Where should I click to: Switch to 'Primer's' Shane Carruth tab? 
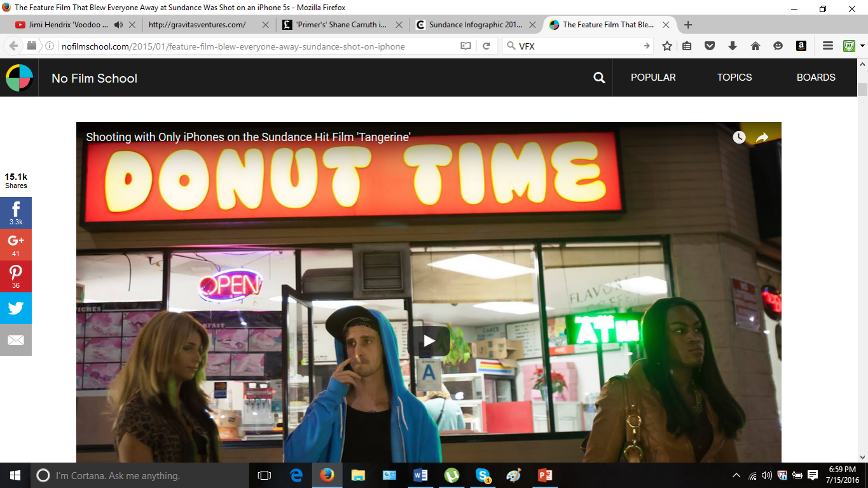[x=341, y=25]
